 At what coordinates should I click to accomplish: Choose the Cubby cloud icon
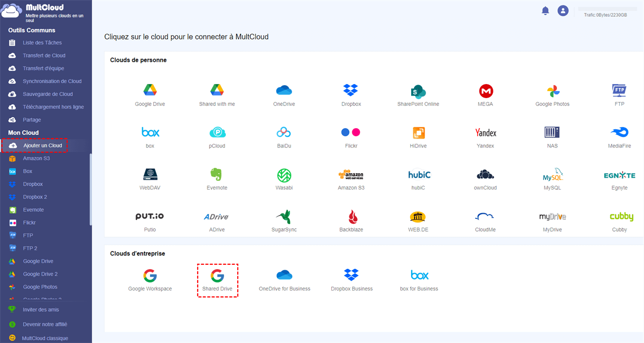point(621,217)
